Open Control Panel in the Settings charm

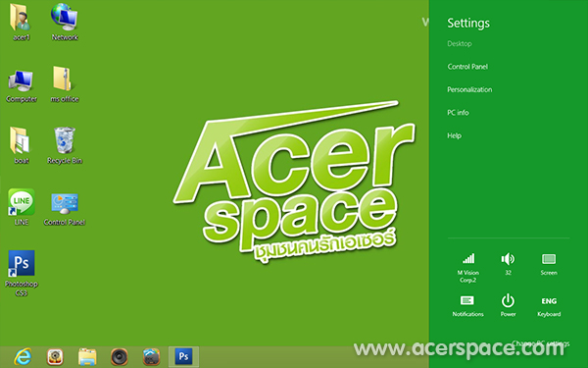[467, 67]
